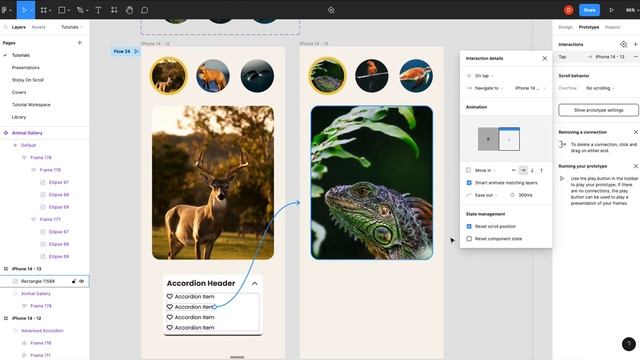Click the search icon in Layers panel
Image resolution: width=640 pixels, height=360 pixels.
[x=6, y=27]
